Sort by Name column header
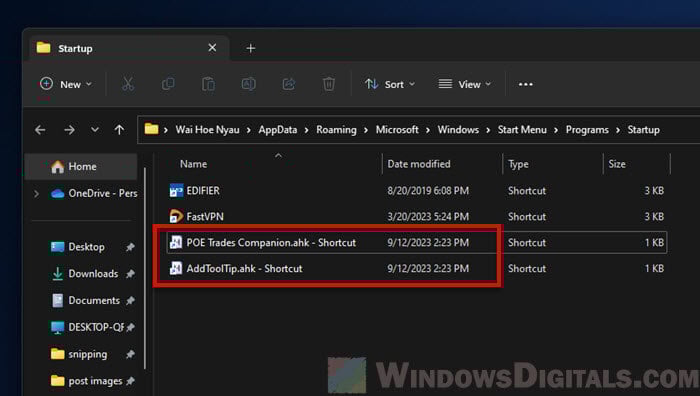Viewport: 700px width, 396px height. [193, 164]
